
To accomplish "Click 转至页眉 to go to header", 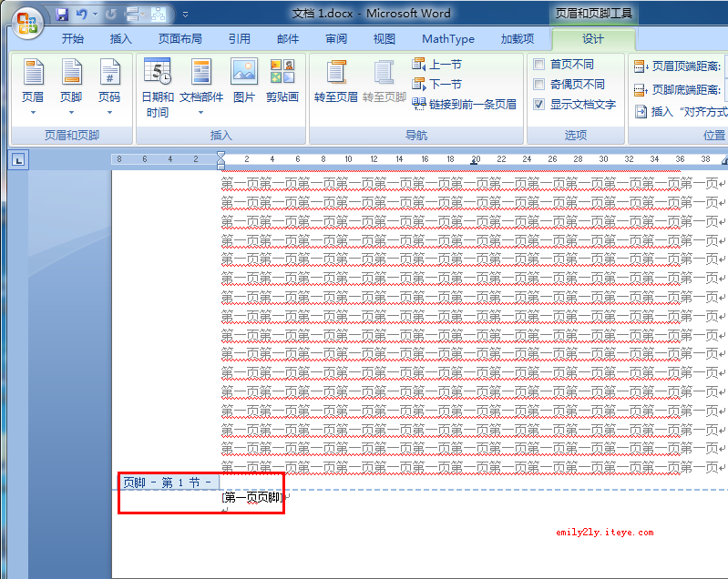I will pyautogui.click(x=336, y=80).
